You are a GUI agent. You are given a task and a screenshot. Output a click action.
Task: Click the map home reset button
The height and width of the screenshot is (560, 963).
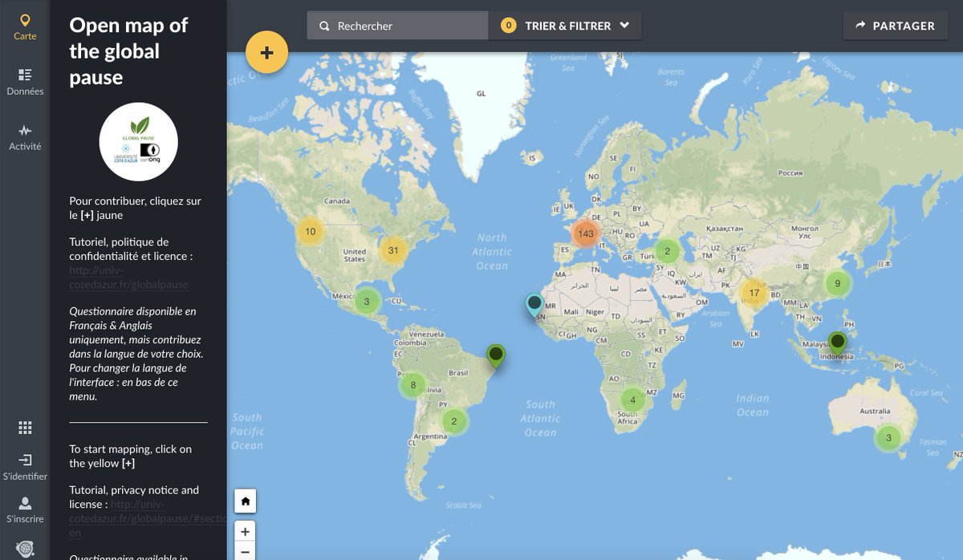pos(245,501)
